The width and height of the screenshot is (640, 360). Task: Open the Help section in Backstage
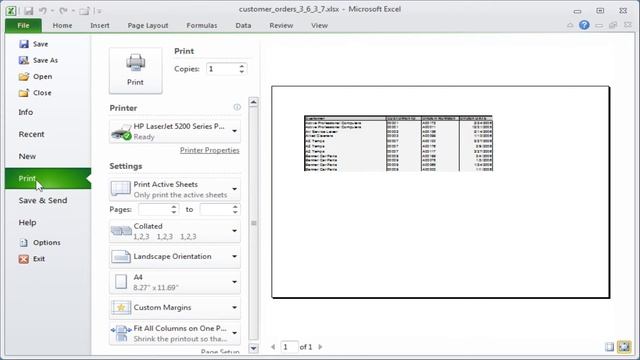27,222
